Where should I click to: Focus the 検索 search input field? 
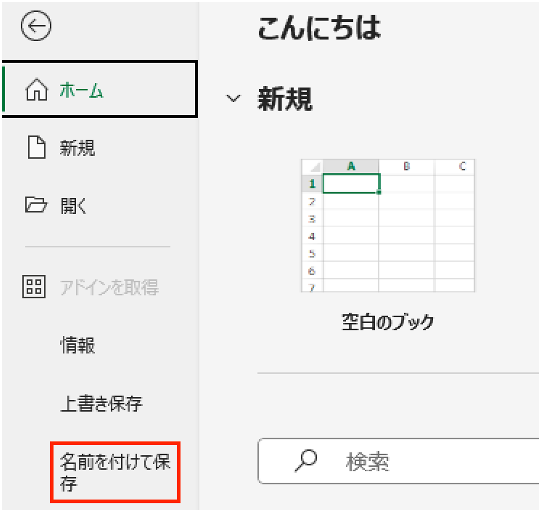398,461
